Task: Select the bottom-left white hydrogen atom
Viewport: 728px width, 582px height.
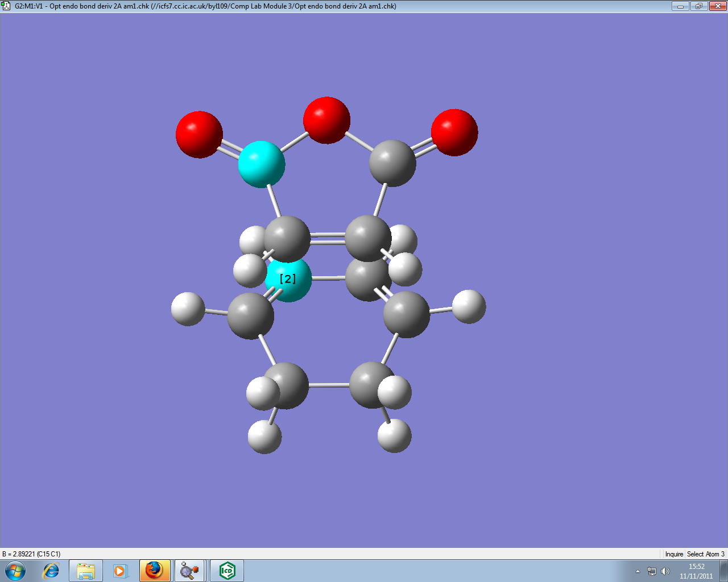Action: click(x=264, y=436)
